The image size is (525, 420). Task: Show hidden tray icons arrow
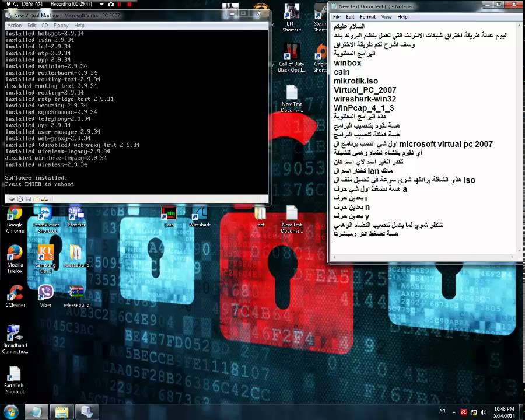pos(454,412)
